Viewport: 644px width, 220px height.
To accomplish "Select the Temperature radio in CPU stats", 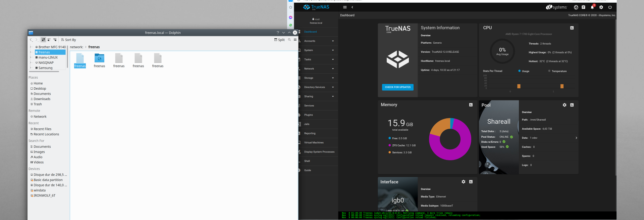I will tap(549, 71).
